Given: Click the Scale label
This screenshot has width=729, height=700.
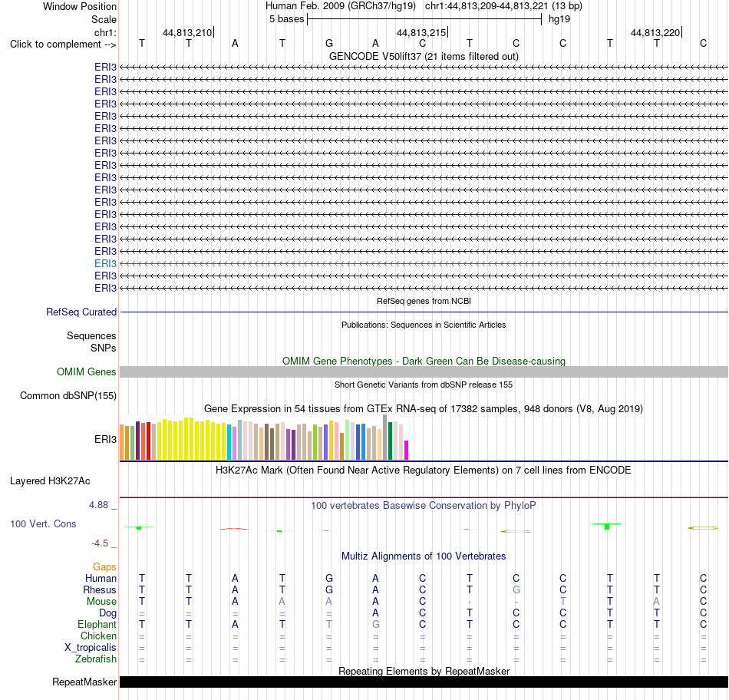Looking at the screenshot, I should (x=104, y=19).
